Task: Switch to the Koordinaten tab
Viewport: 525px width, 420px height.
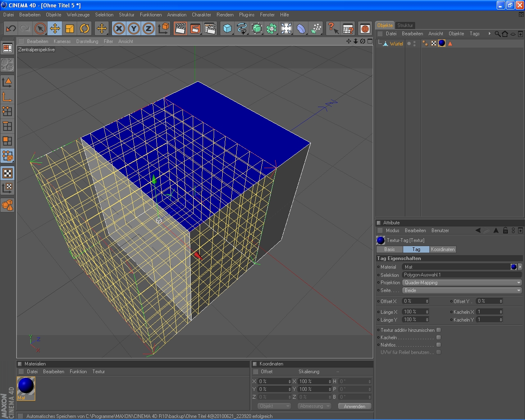Action: pos(443,249)
